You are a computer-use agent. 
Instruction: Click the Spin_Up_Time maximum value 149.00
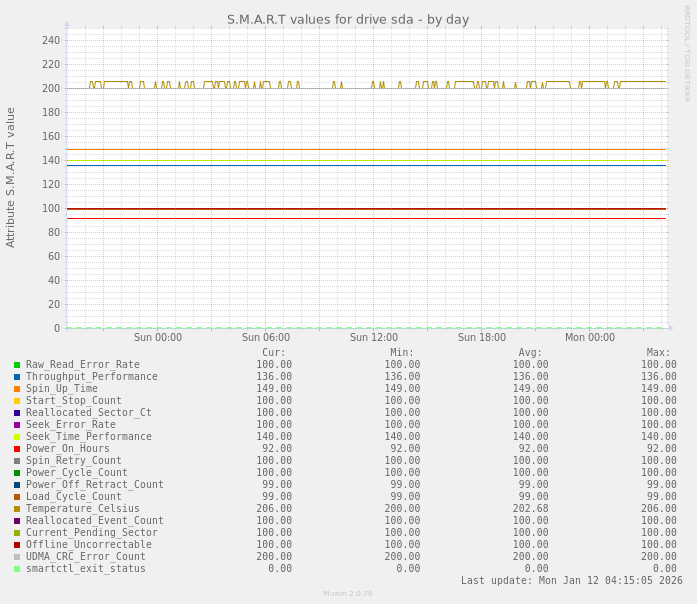[658, 388]
